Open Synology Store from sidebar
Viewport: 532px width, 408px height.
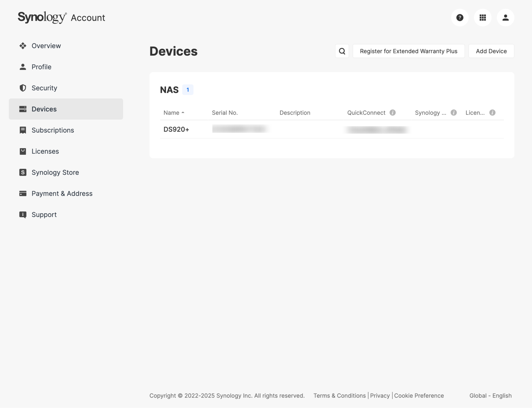55,172
